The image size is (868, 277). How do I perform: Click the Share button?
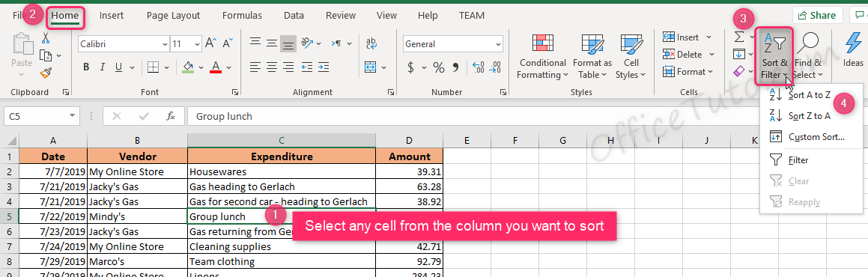pyautogui.click(x=818, y=16)
